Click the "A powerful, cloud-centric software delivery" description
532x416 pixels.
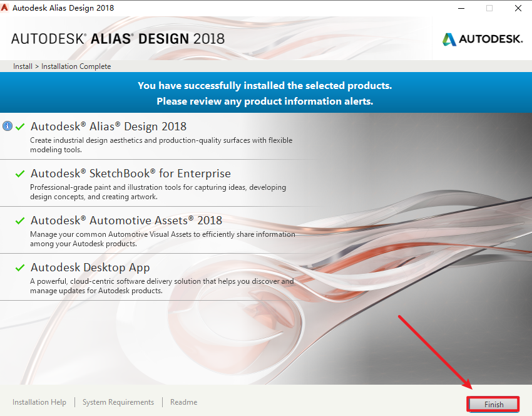pyautogui.click(x=162, y=286)
